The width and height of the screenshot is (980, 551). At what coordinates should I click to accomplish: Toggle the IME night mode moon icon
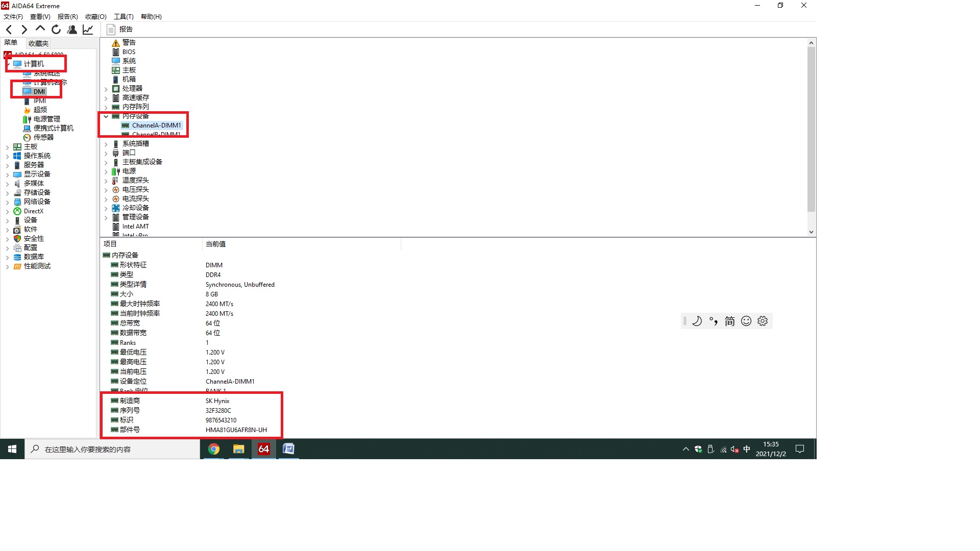click(697, 321)
